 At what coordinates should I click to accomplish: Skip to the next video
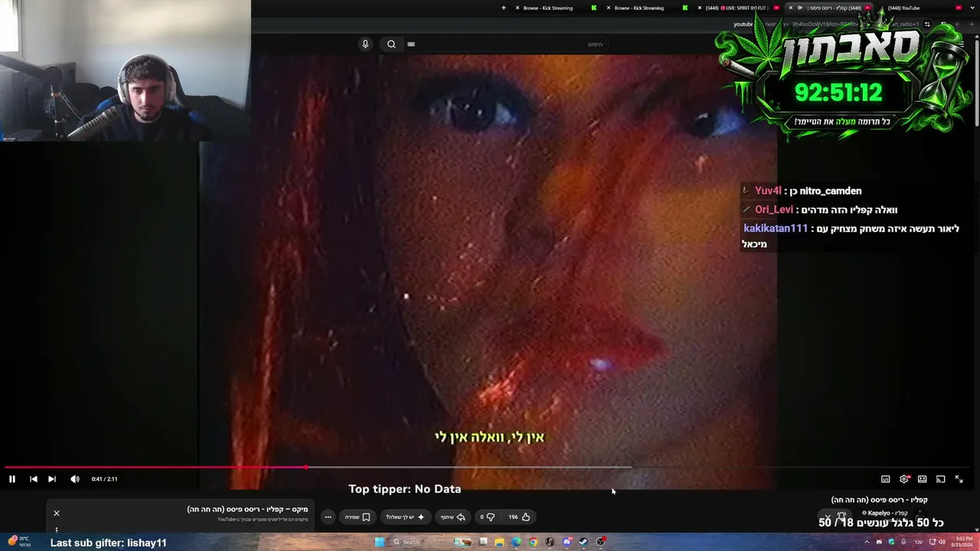[52, 479]
